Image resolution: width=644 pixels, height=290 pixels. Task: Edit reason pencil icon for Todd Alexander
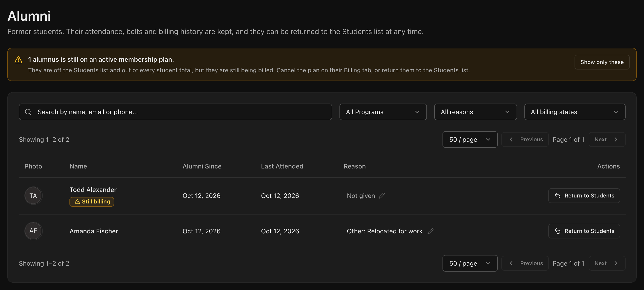(x=382, y=196)
